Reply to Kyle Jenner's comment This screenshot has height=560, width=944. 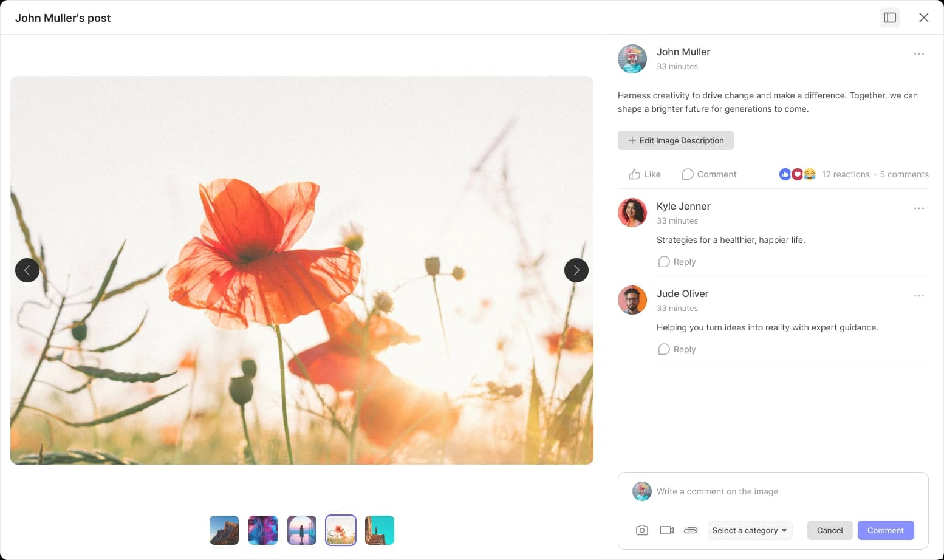[677, 262]
